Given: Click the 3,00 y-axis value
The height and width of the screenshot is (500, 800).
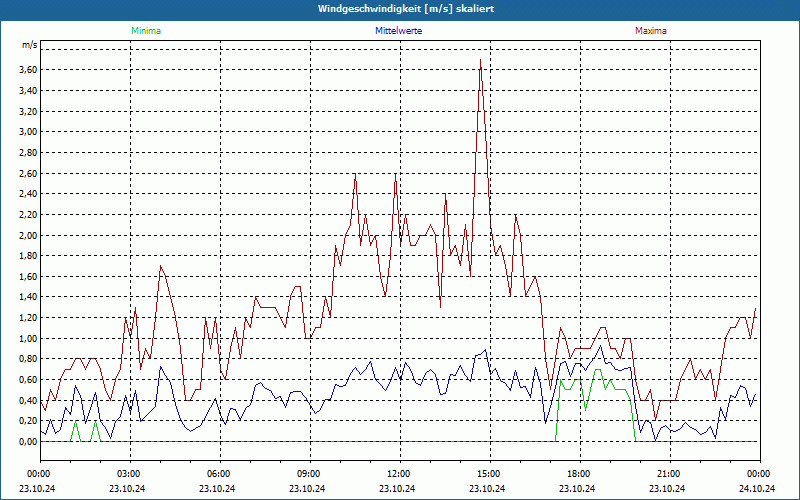Looking at the screenshot, I should pos(28,132).
